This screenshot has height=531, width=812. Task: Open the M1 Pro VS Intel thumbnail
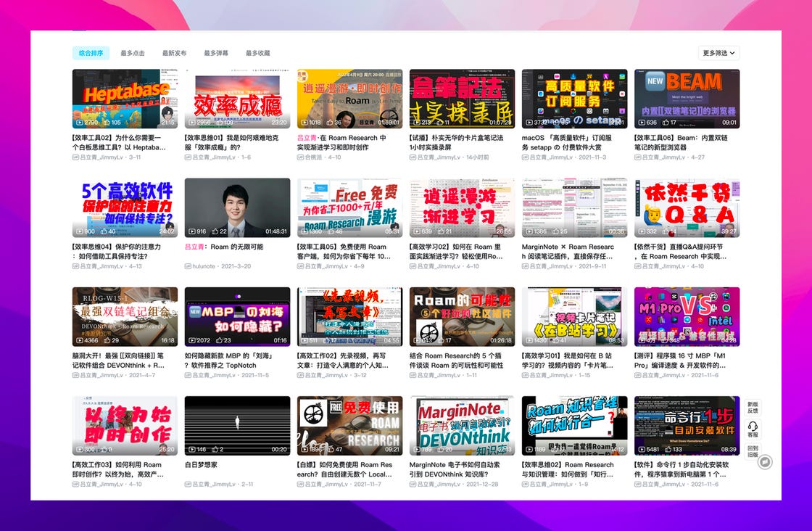(x=687, y=316)
